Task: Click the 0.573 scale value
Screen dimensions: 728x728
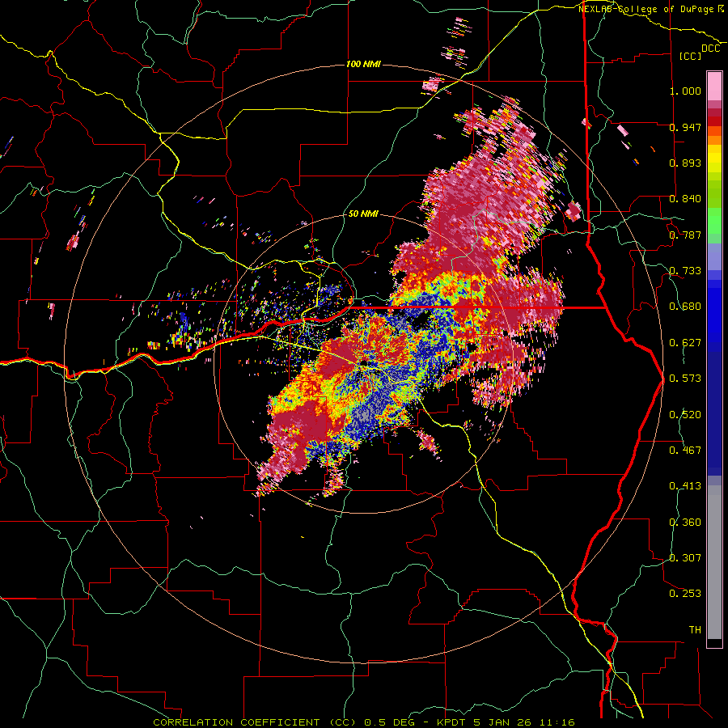Action: click(x=685, y=379)
